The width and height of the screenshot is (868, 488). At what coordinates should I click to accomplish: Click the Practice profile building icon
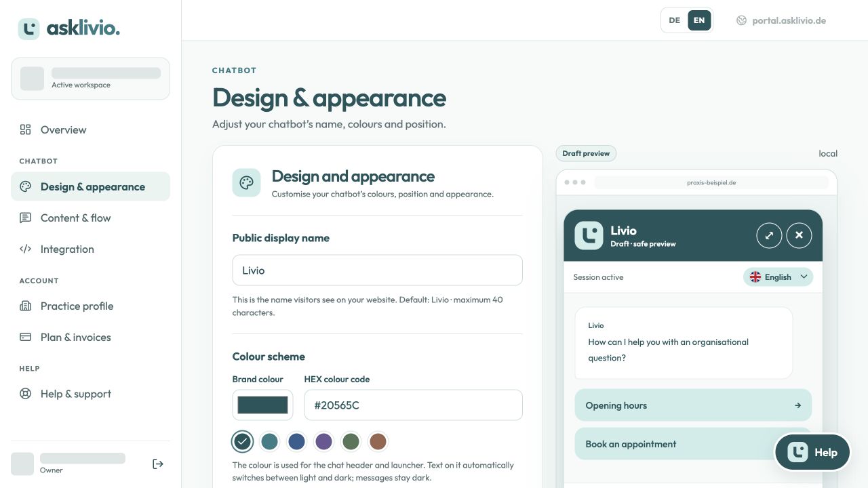(x=26, y=306)
